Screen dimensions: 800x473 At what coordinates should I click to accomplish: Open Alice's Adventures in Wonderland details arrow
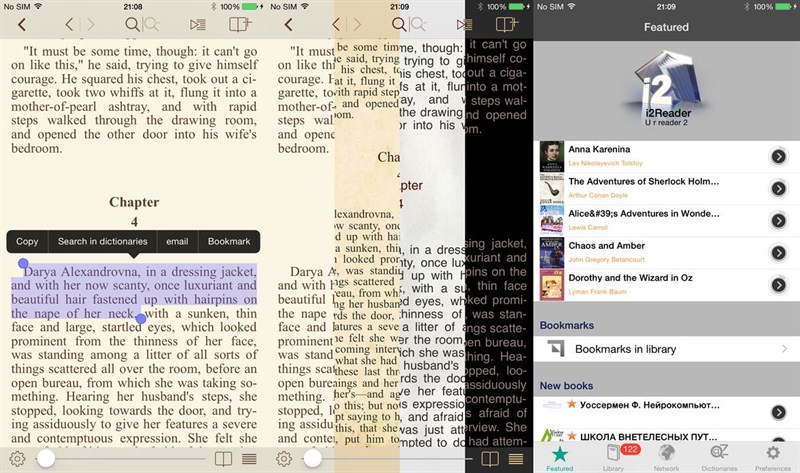point(778,220)
